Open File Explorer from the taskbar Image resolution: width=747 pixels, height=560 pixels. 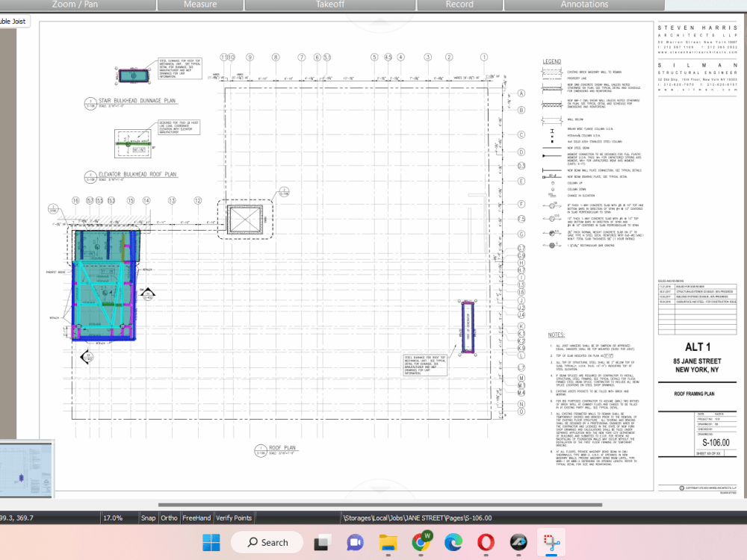(388, 542)
